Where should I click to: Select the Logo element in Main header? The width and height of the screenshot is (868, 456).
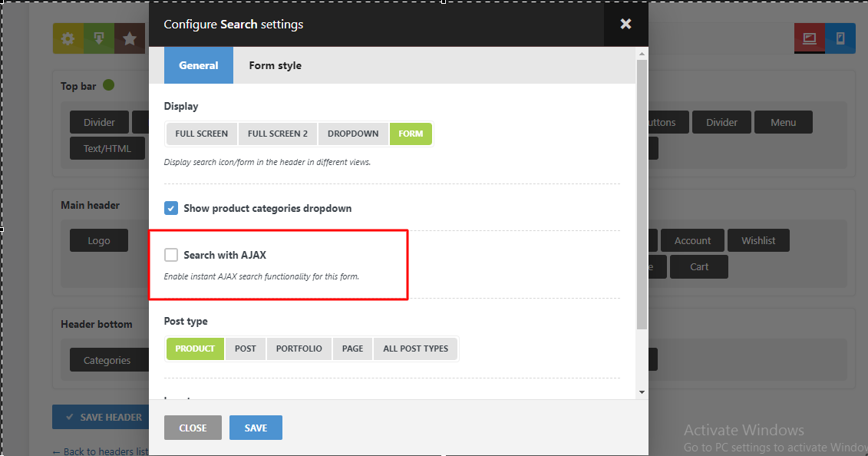[98, 241]
